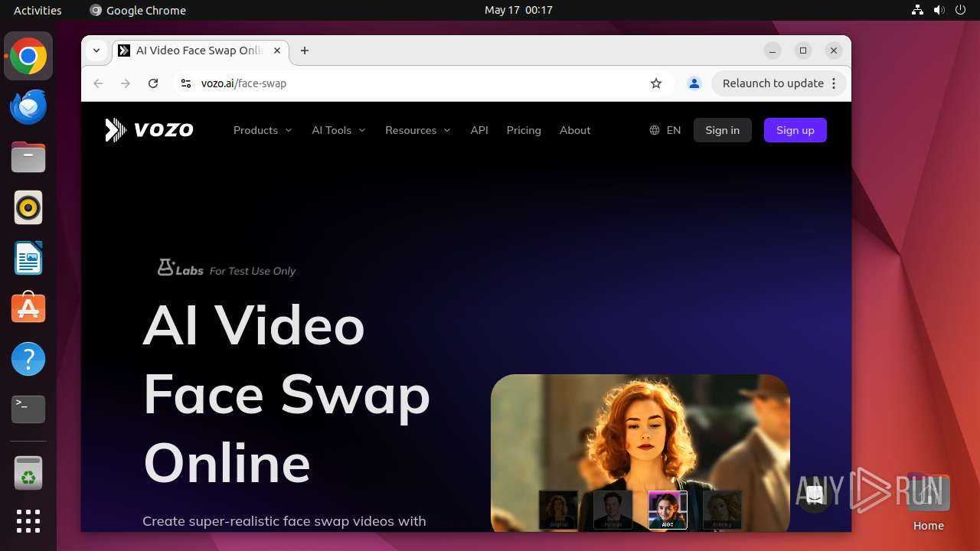The width and height of the screenshot is (980, 551).
Task: Open the Trash in the dock
Action: [x=28, y=473]
